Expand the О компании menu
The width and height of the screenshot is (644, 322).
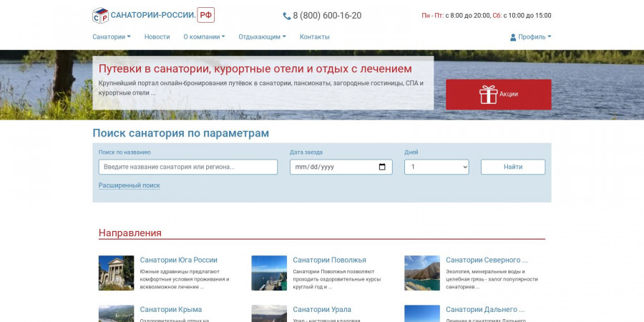pos(204,36)
